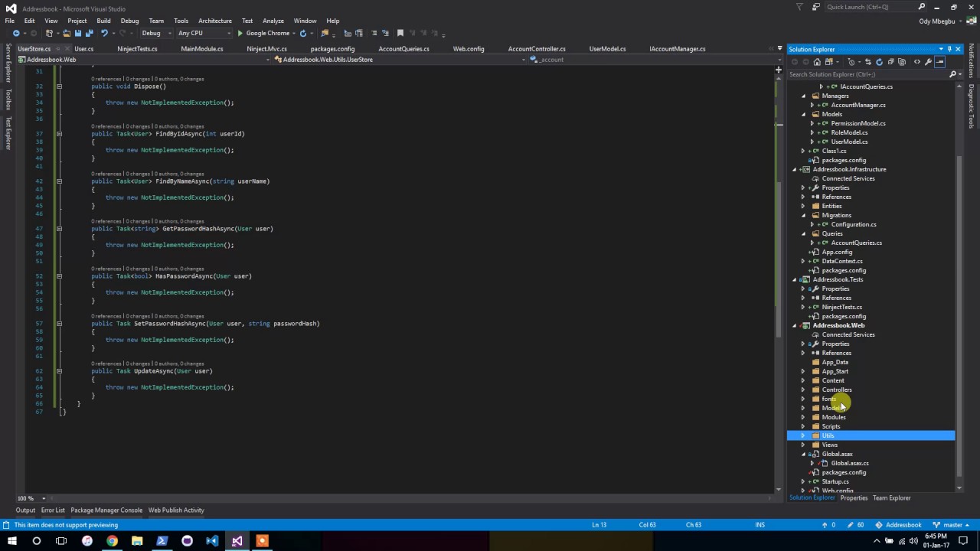
Task: Open Debug configuration dropdown
Action: click(x=155, y=33)
